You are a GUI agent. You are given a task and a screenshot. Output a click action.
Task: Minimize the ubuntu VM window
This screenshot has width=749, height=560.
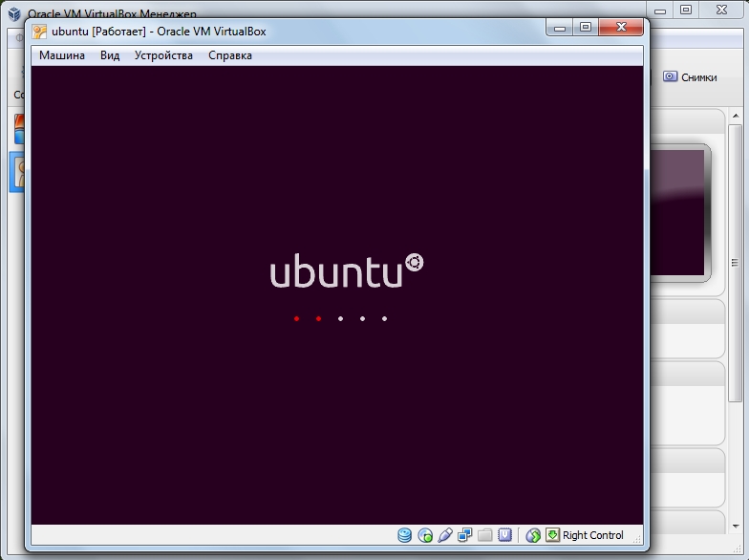coord(560,28)
